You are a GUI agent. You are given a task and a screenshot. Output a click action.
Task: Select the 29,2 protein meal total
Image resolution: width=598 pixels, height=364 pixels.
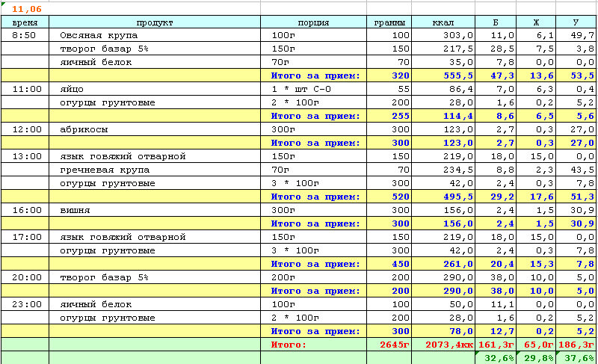496,197
